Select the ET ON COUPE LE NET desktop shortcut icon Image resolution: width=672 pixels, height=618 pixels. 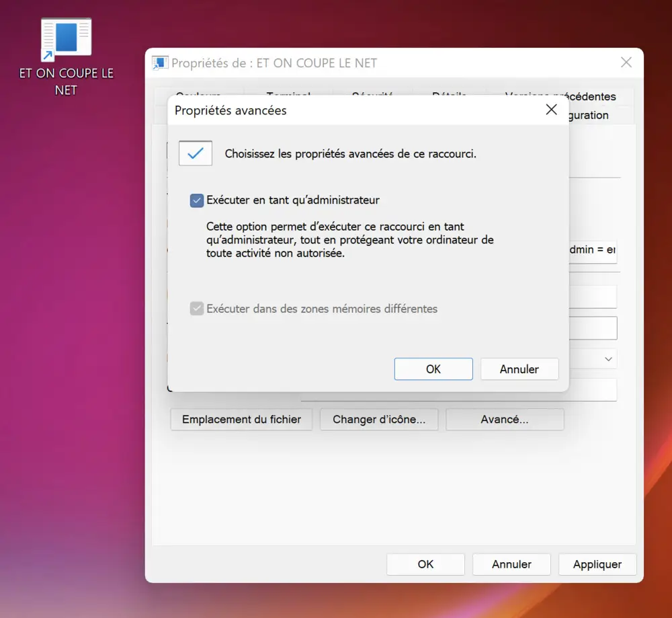pos(66,40)
